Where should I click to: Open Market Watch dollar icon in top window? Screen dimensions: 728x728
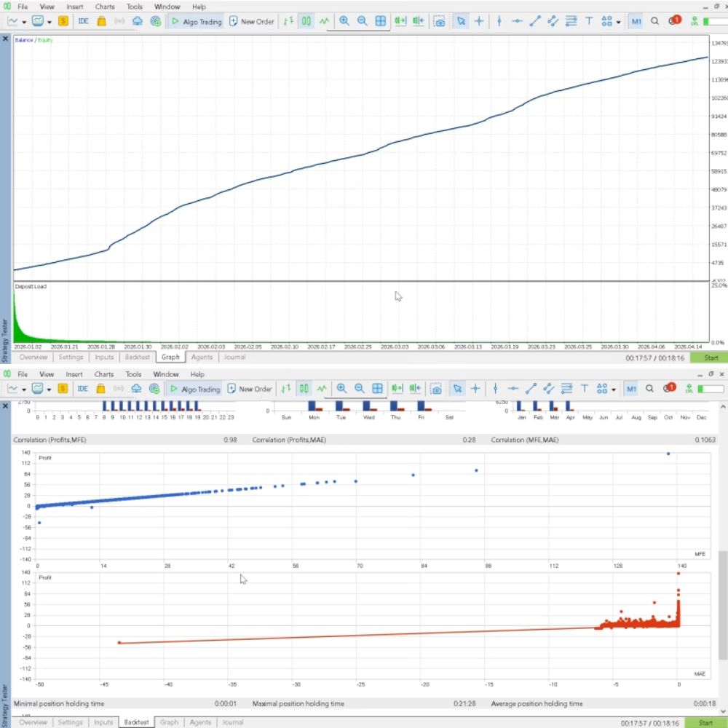click(x=63, y=21)
